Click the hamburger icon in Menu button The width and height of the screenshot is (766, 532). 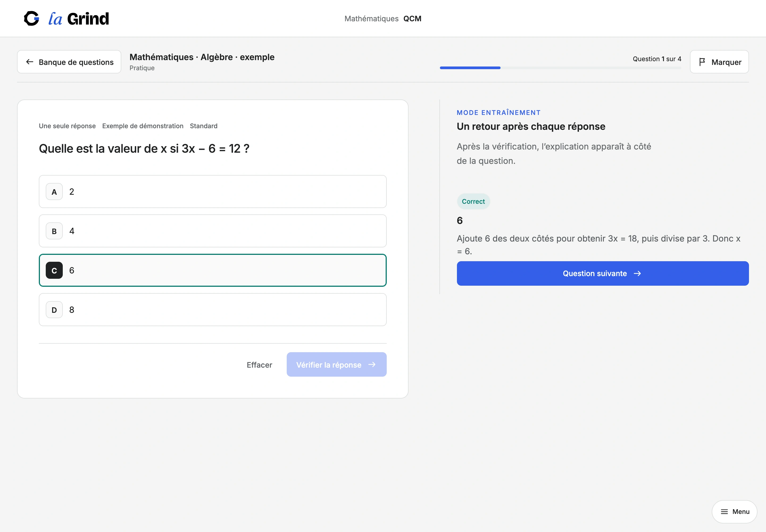pyautogui.click(x=724, y=512)
